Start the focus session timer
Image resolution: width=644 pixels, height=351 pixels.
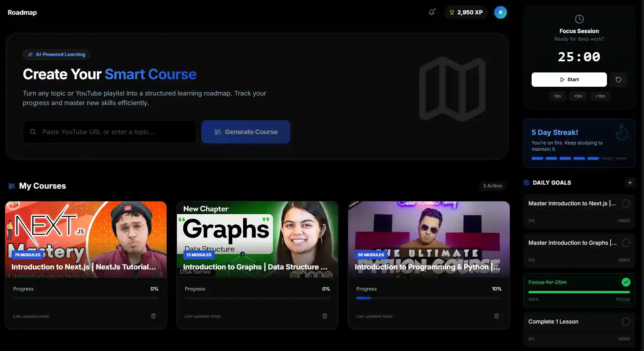569,80
